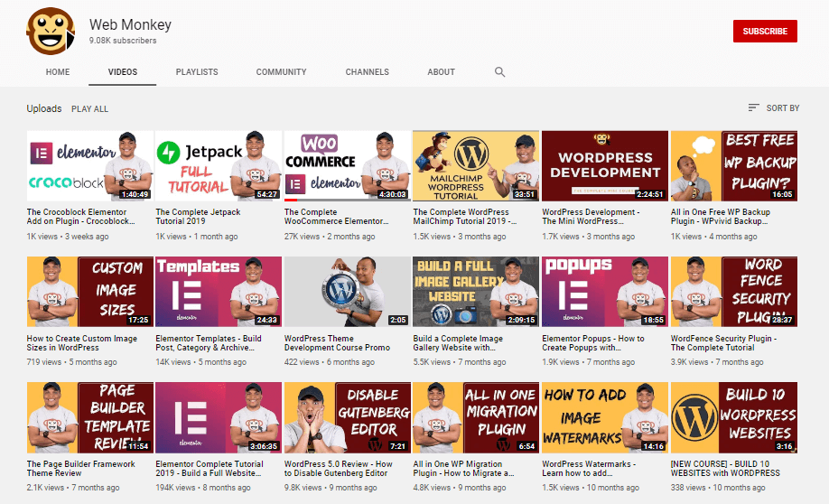
Task: Click the PLAY ALL link
Action: tap(90, 109)
